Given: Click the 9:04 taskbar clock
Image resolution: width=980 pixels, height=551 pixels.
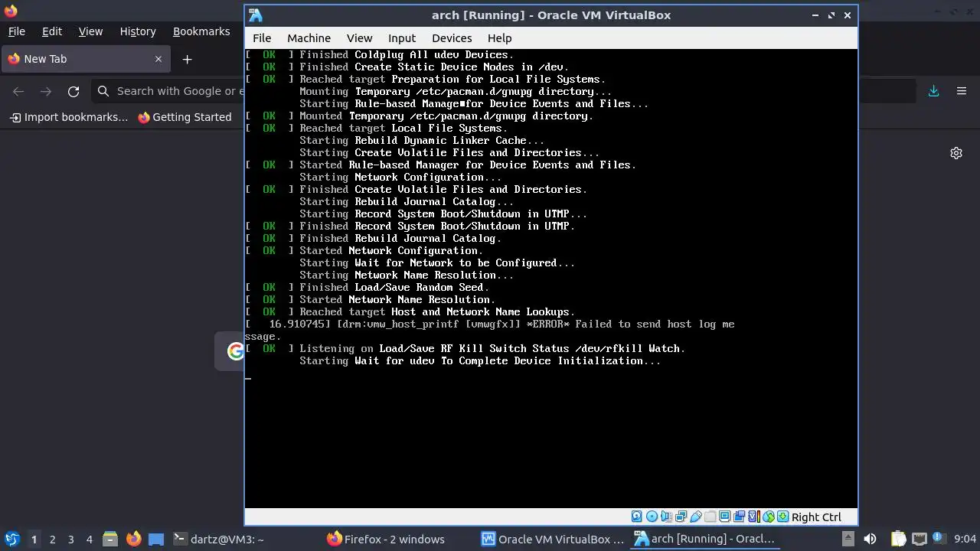Looking at the screenshot, I should (965, 539).
